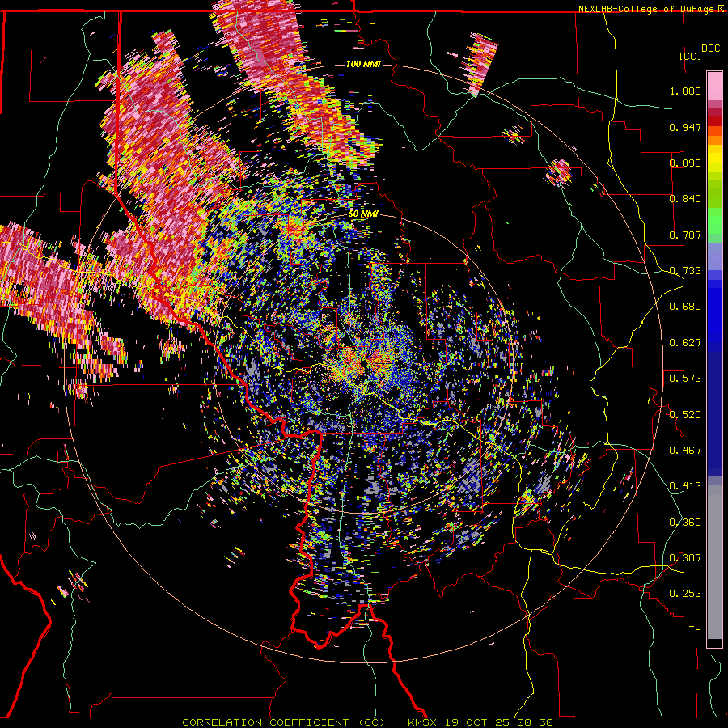Select the 0.787 scale value

685,235
